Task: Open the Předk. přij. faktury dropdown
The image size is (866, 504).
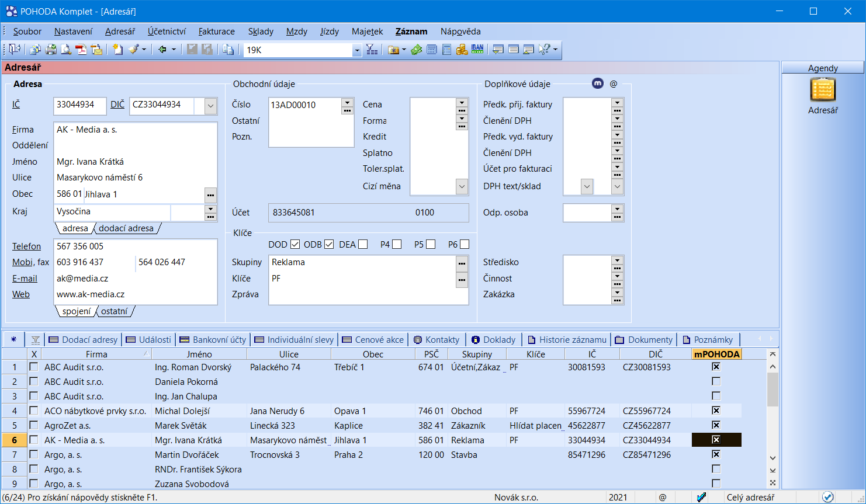Action: click(617, 102)
